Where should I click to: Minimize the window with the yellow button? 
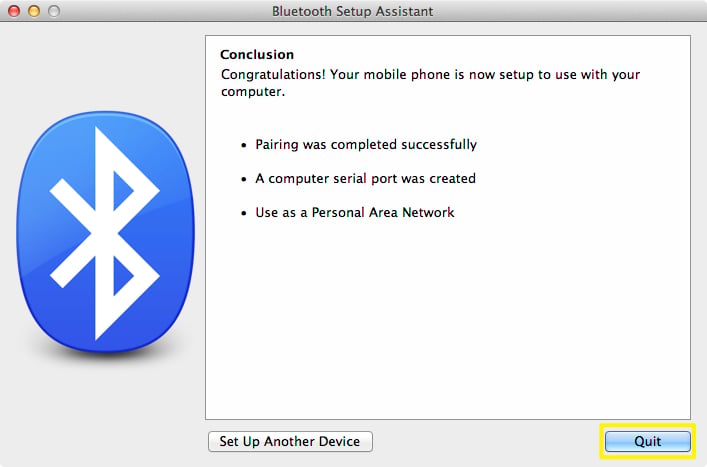(x=34, y=11)
